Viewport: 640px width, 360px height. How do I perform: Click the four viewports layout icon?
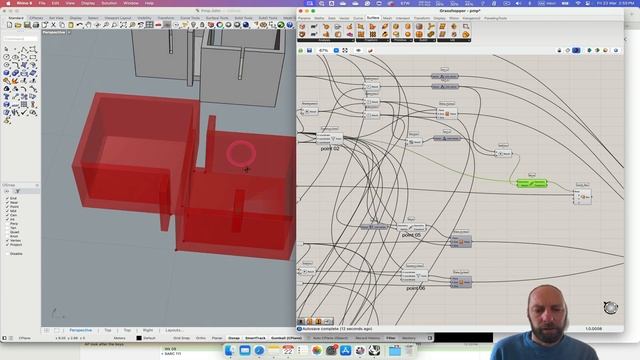point(149,25)
